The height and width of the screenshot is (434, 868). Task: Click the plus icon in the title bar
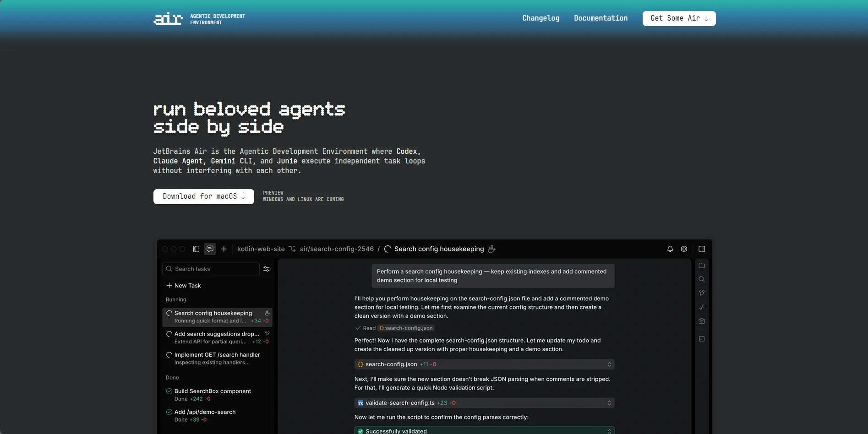pos(224,249)
